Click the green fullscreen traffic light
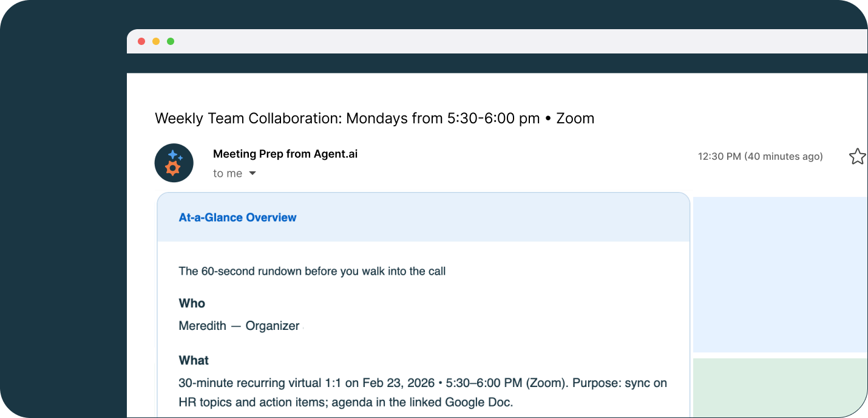 (x=171, y=41)
